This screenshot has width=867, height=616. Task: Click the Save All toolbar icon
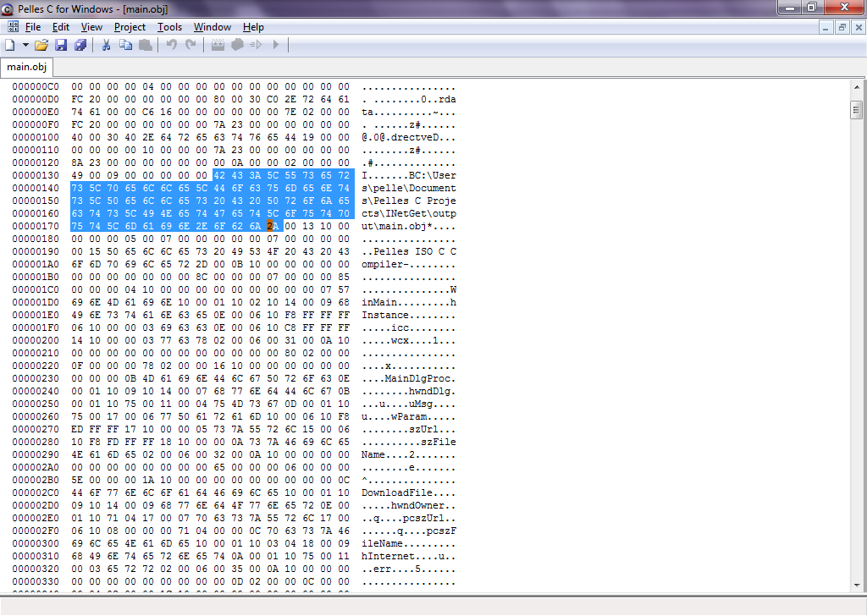pos(80,45)
